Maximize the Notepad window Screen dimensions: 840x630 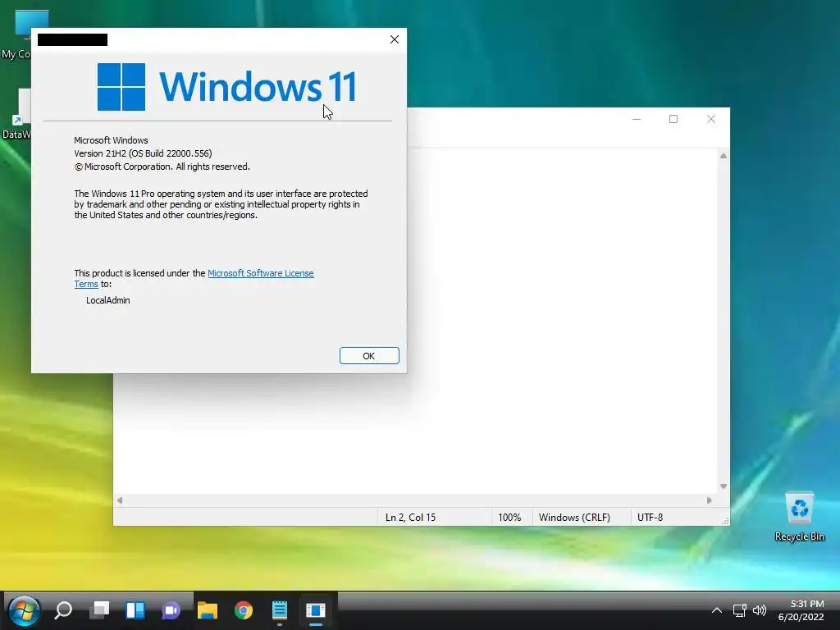point(673,119)
